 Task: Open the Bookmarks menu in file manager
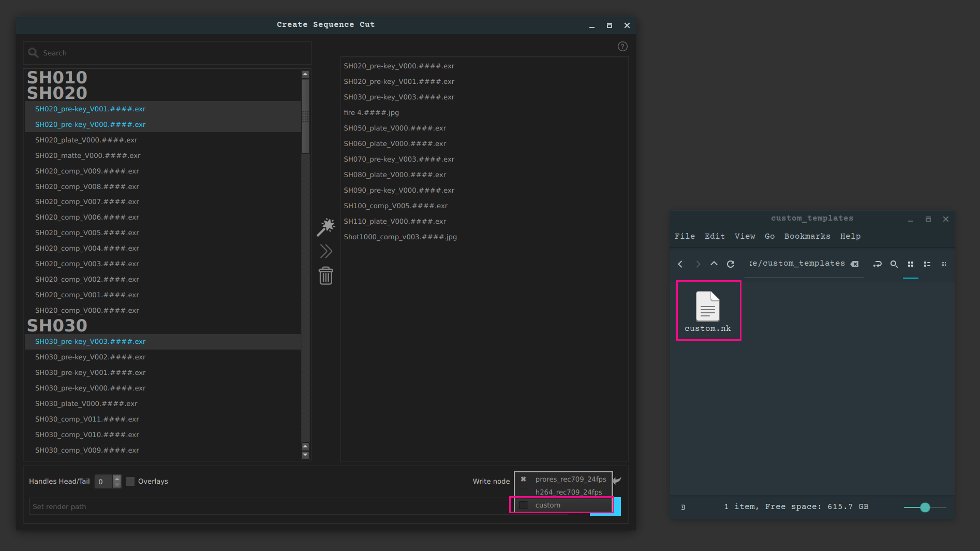[x=807, y=236]
